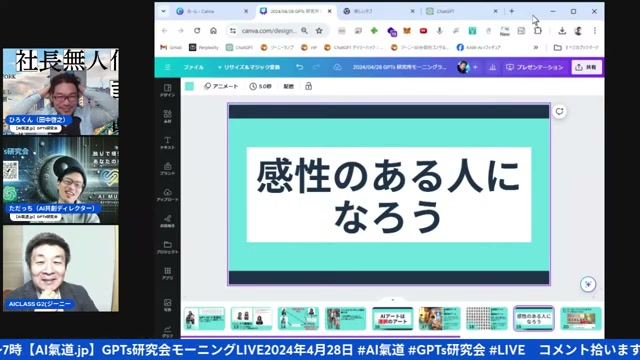
Task: Click the cloud save status icon
Action: (x=337, y=67)
